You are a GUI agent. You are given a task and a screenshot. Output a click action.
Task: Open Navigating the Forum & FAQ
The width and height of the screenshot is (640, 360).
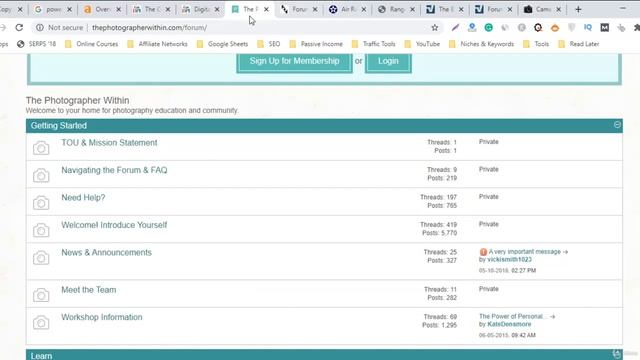coord(114,170)
